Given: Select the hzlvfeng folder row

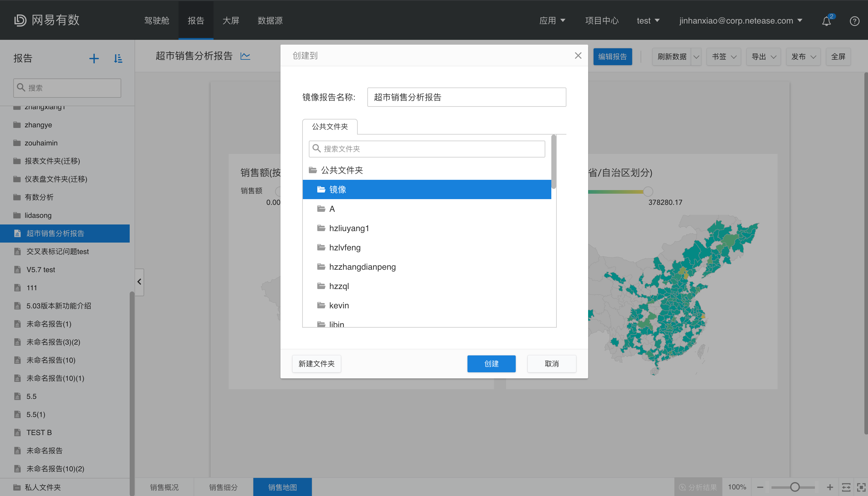Looking at the screenshot, I should coord(427,247).
